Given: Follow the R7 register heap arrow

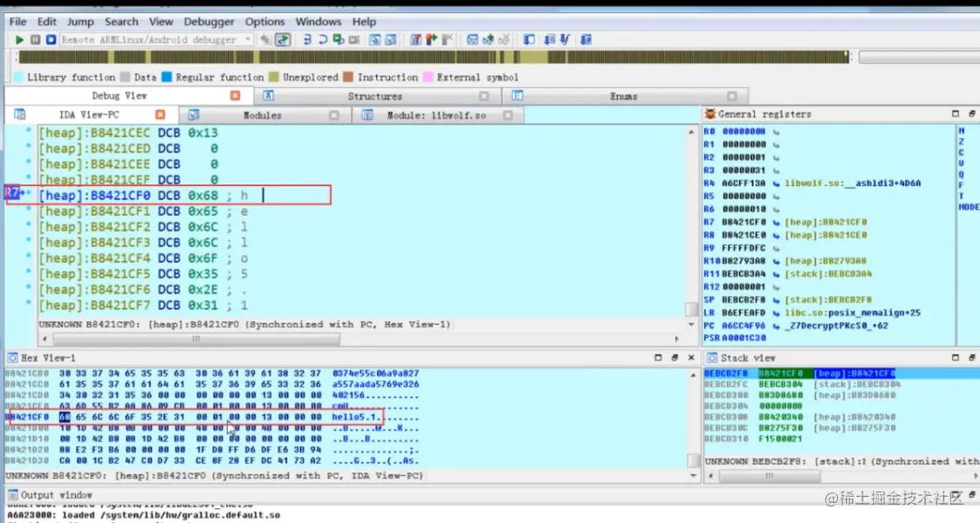Looking at the screenshot, I should 776,223.
